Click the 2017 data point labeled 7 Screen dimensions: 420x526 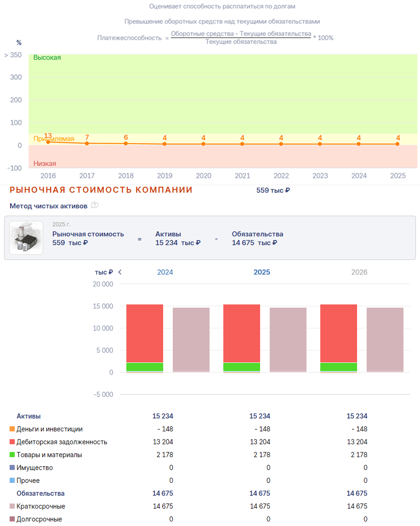(87, 143)
